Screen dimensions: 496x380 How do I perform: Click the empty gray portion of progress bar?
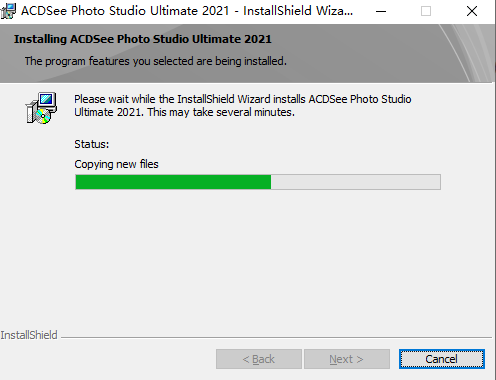click(356, 182)
